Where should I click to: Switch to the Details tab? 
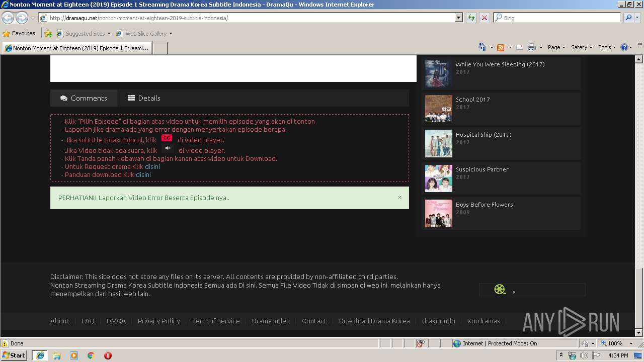click(144, 98)
